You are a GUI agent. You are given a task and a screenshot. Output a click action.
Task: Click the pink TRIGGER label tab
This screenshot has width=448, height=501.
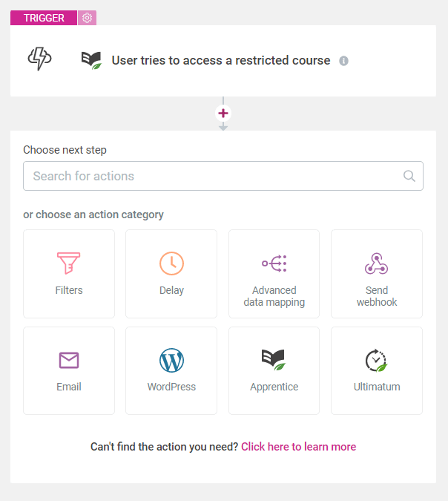[44, 18]
